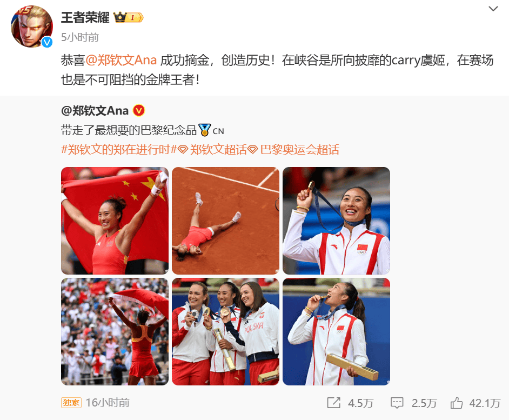Click the red verified V badge

(139, 111)
